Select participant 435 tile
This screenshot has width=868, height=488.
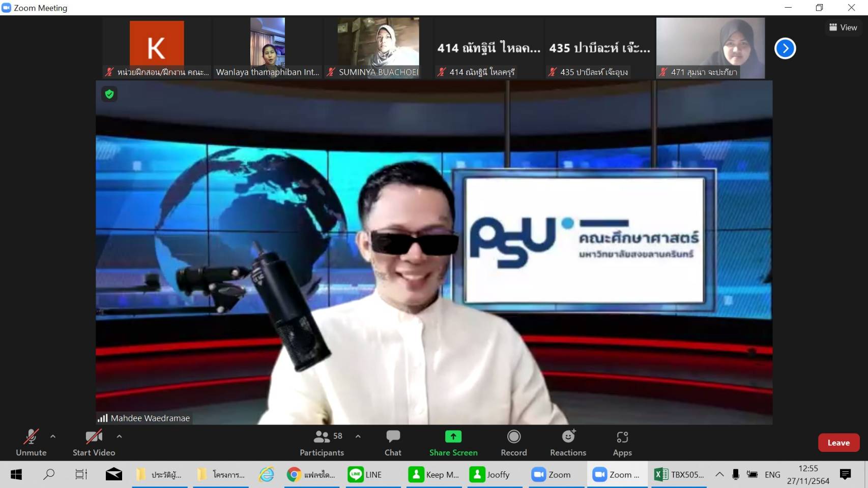pyautogui.click(x=600, y=48)
